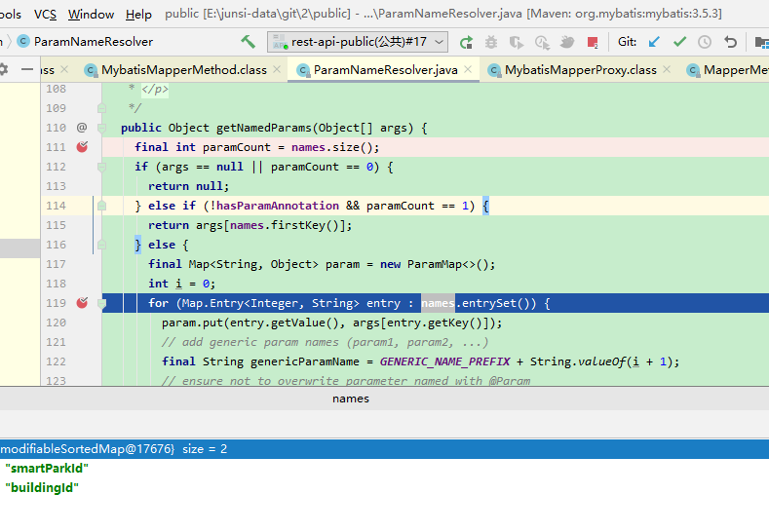The width and height of the screenshot is (769, 532).
Task: Toggle the breakpoint on line 111
Action: tap(82, 146)
